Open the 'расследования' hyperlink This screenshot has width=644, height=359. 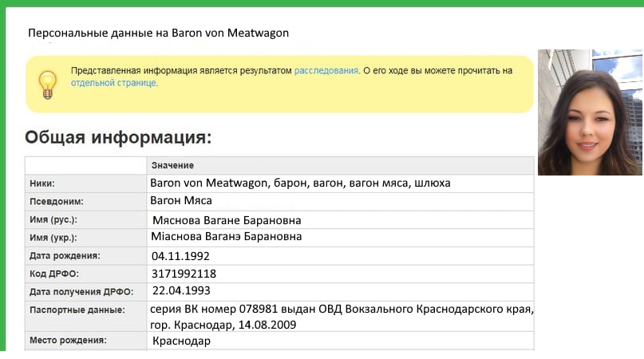click(x=326, y=71)
